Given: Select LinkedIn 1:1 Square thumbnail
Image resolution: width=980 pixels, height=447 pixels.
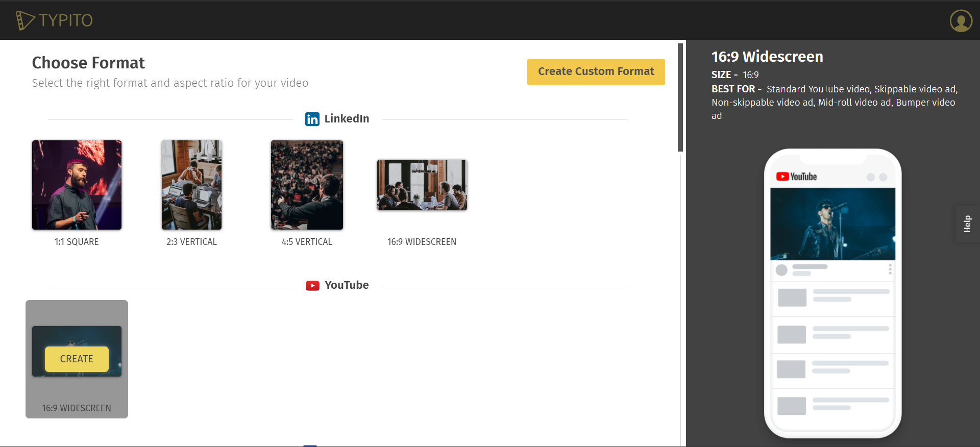Looking at the screenshot, I should click(x=77, y=185).
